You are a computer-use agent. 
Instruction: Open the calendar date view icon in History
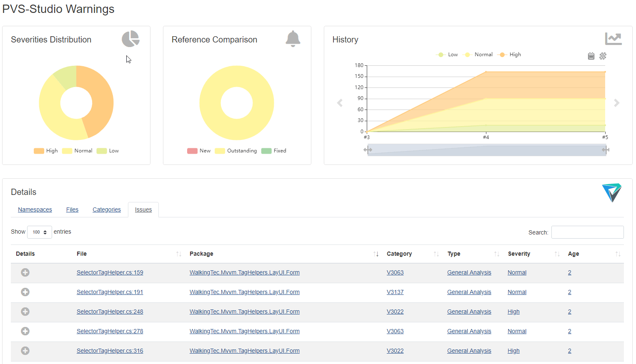pos(591,56)
